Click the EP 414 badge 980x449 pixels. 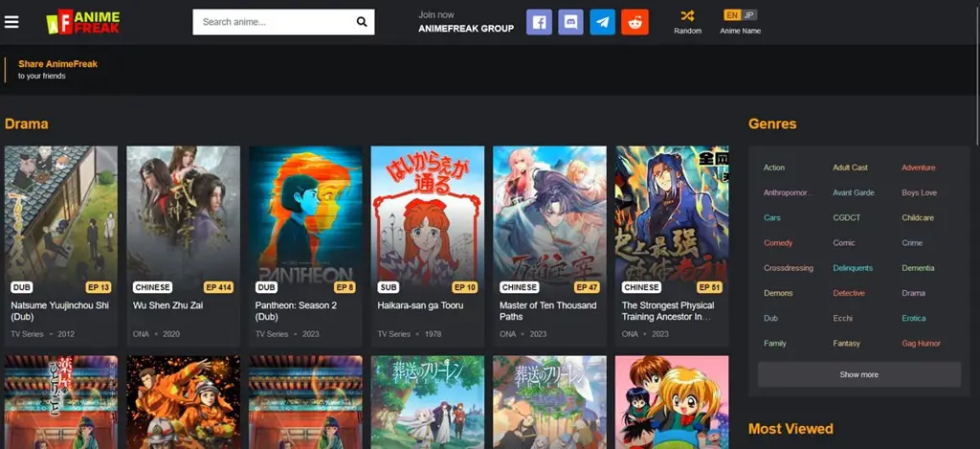click(x=218, y=287)
